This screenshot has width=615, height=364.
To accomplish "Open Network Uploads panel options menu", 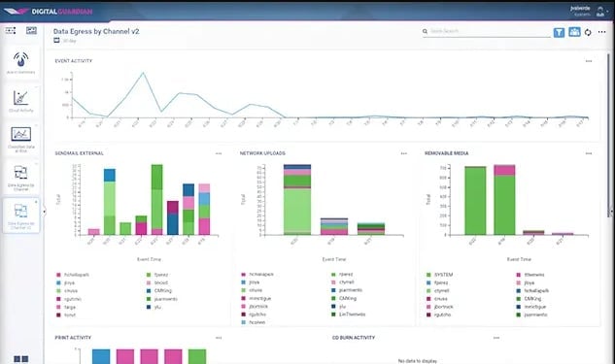I will point(403,153).
